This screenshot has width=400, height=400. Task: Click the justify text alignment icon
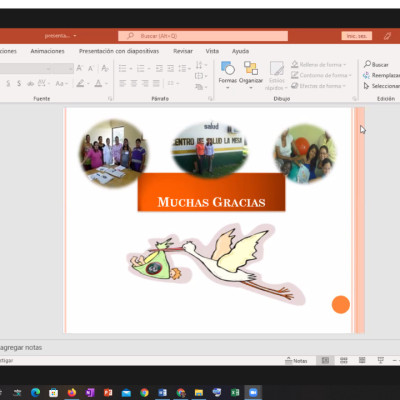156,83
